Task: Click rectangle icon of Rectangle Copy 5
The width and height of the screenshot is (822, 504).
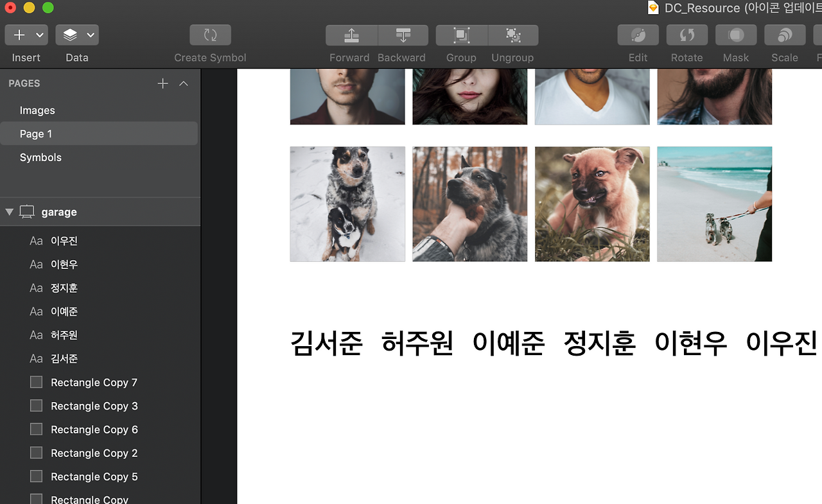Action: [36, 476]
